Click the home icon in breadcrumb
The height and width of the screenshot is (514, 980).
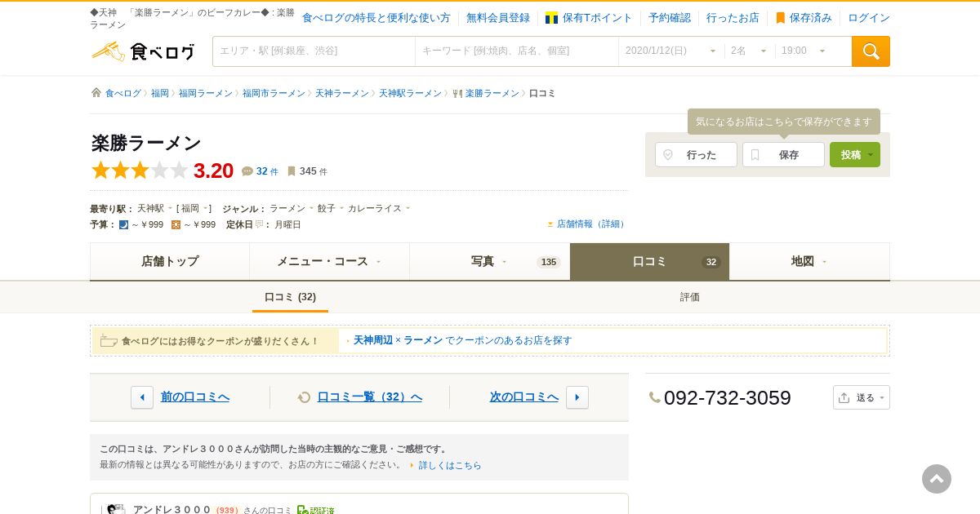point(96,93)
